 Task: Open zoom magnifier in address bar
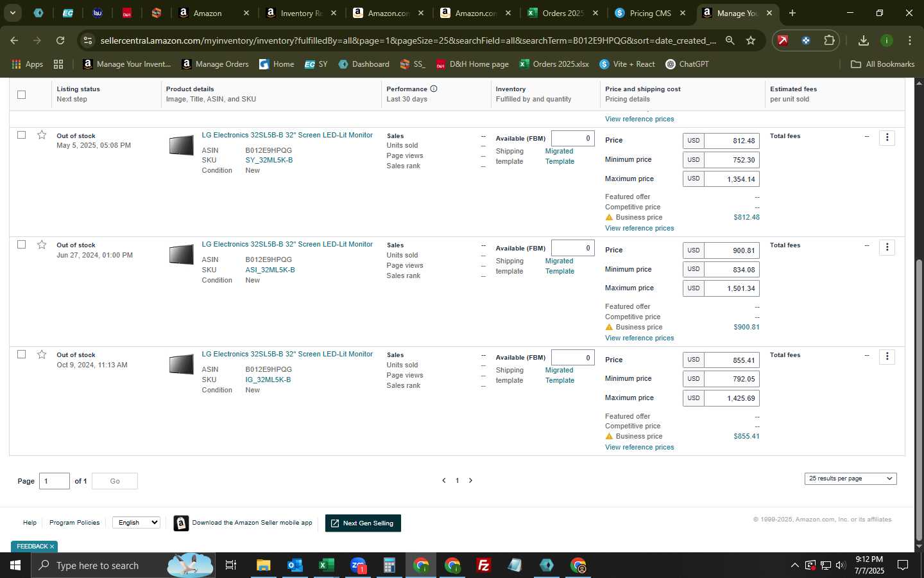click(x=730, y=40)
